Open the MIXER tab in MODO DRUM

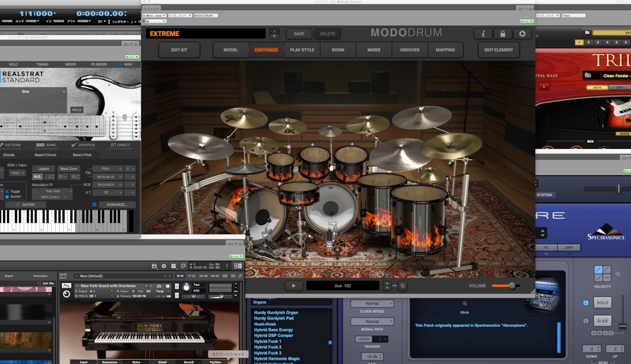point(374,50)
